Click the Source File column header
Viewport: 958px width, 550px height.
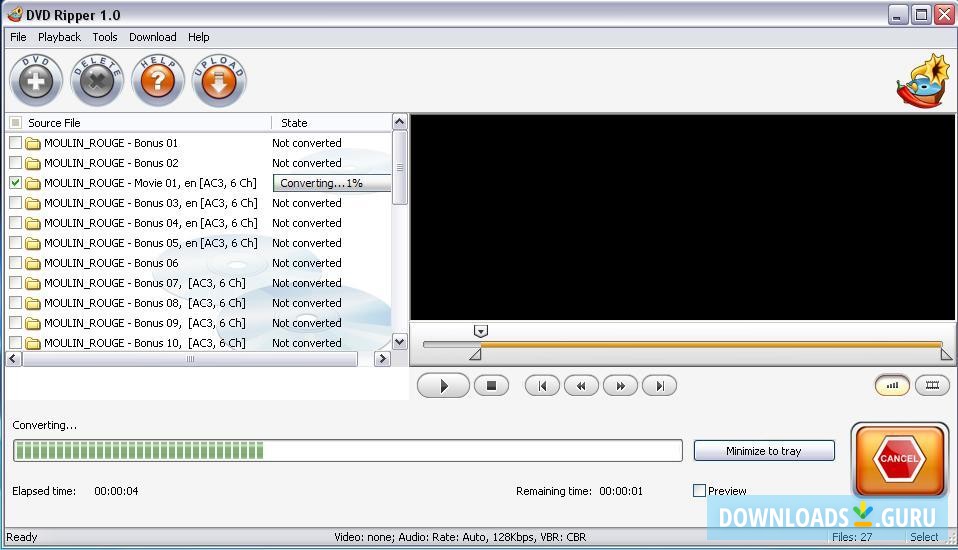(138, 123)
